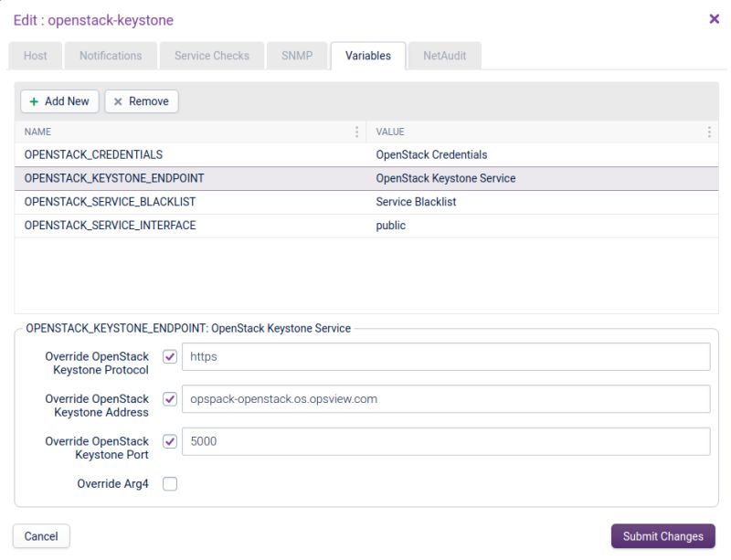Image resolution: width=731 pixels, height=560 pixels.
Task: Select the SNMP tab
Action: coord(297,56)
